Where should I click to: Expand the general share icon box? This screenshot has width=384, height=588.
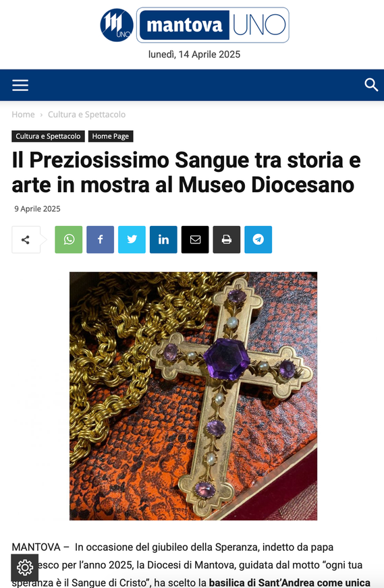[x=26, y=239]
